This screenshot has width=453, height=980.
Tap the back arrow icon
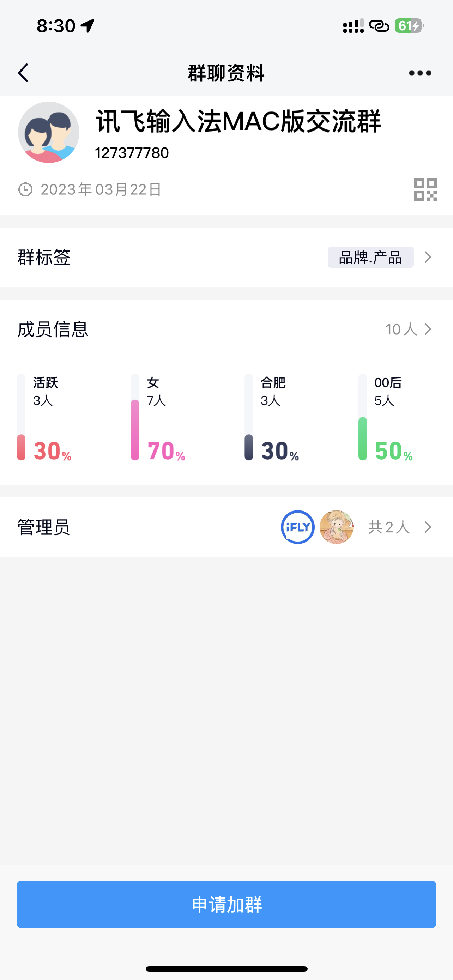click(x=23, y=73)
